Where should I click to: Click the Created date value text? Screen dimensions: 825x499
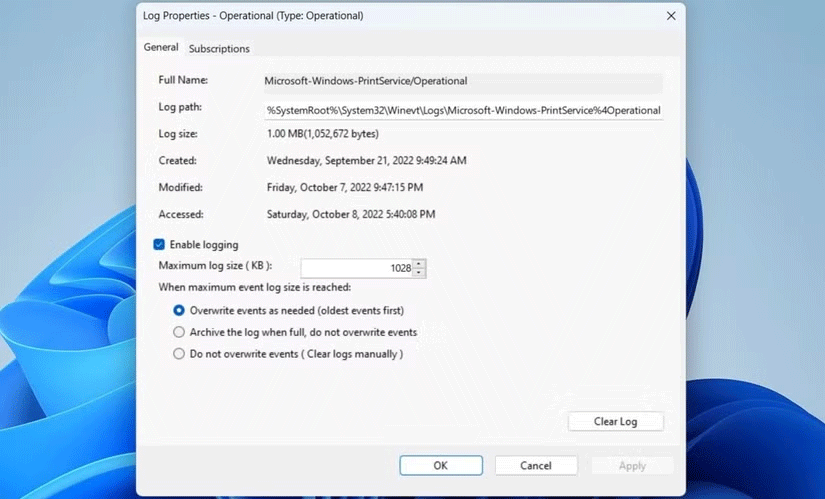pos(366,160)
